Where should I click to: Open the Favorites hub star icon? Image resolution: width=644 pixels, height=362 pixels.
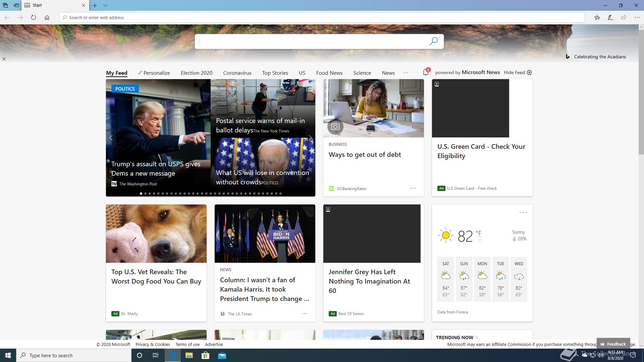597,17
